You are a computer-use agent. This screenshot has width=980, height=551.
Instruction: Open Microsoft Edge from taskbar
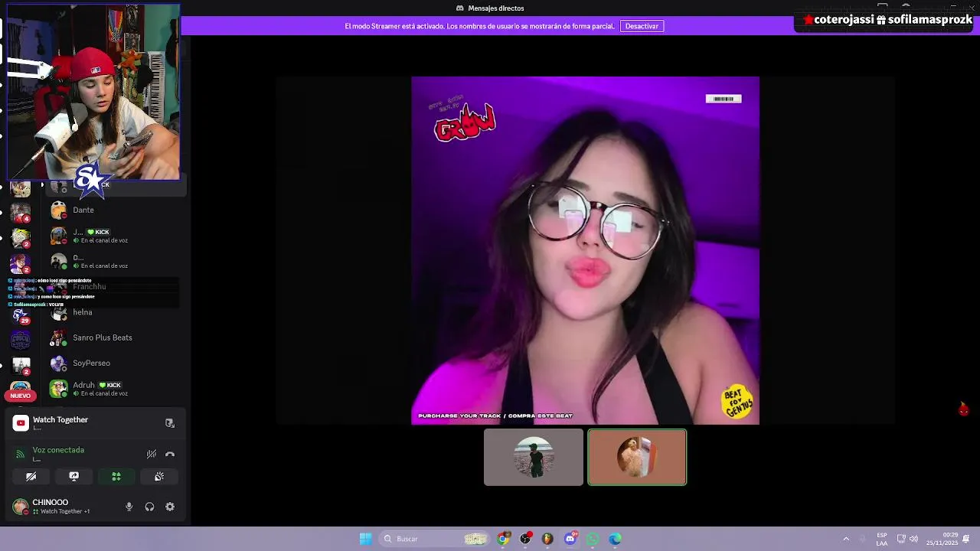[x=615, y=539]
